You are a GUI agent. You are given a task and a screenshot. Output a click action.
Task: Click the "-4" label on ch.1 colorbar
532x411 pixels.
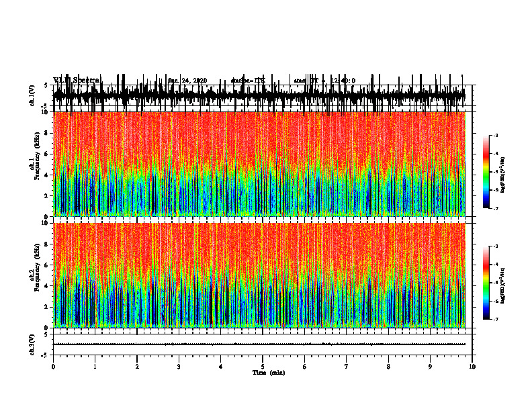point(496,153)
